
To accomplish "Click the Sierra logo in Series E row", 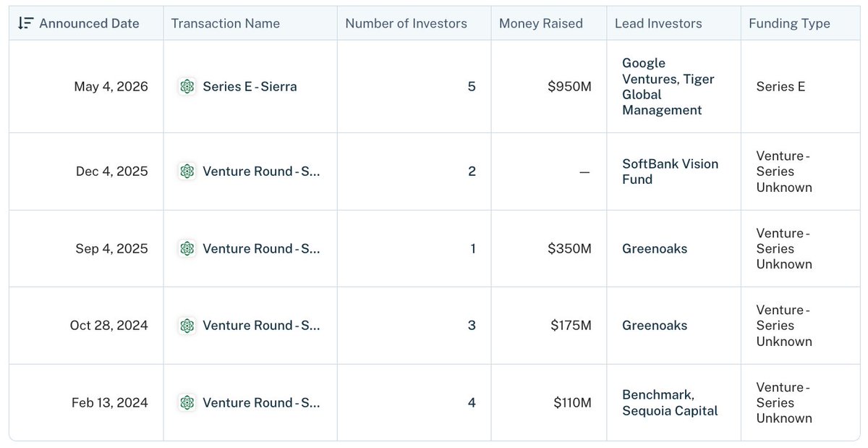I will point(187,87).
